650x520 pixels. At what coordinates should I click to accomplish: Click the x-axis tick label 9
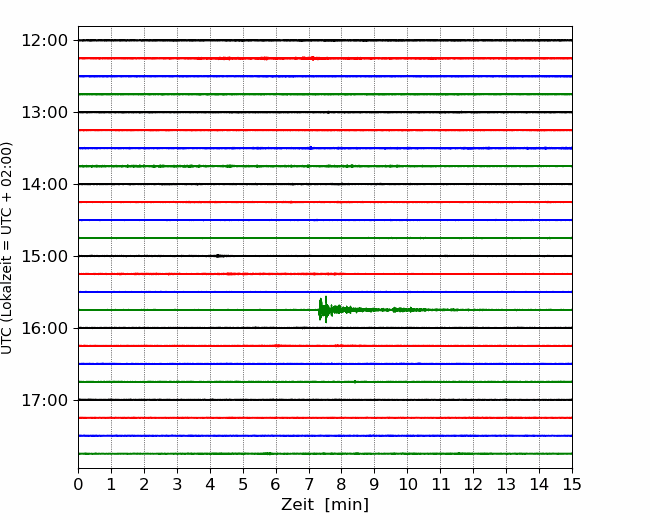(375, 484)
